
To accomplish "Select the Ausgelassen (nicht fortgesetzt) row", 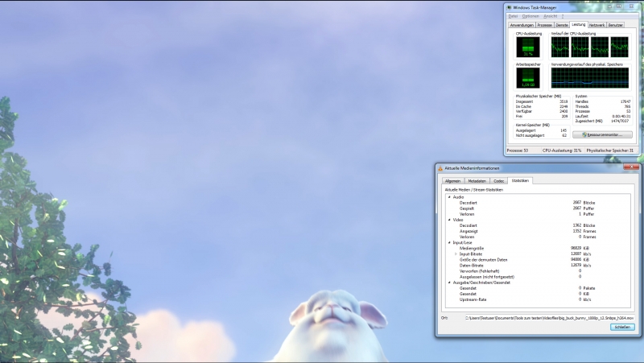I will 538,277.
